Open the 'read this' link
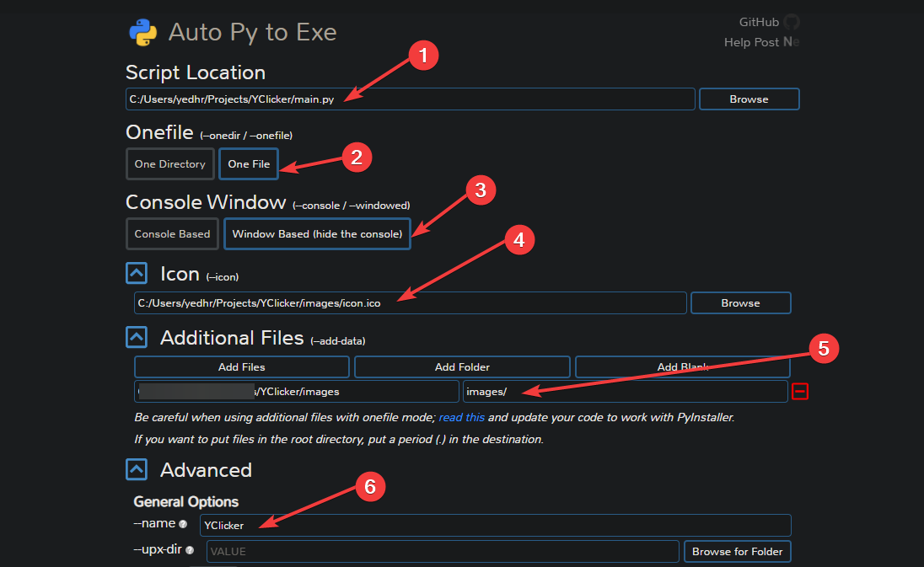The width and height of the screenshot is (924, 567). 461,417
